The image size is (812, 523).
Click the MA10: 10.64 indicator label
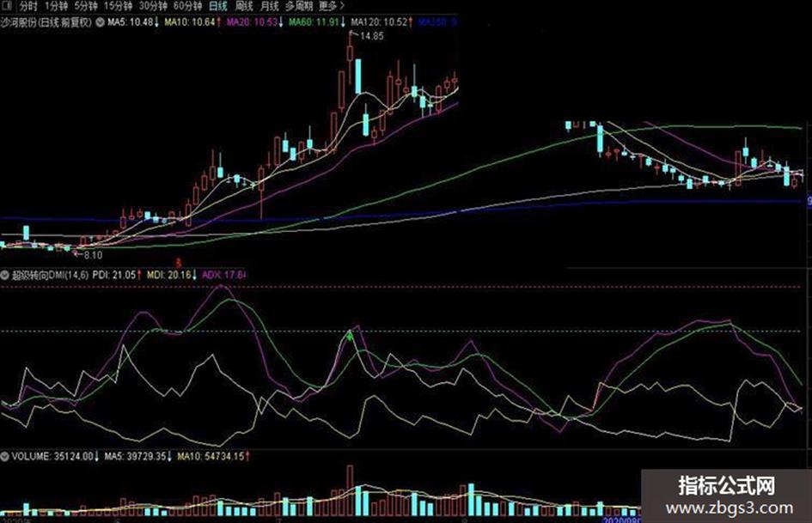pos(192,22)
